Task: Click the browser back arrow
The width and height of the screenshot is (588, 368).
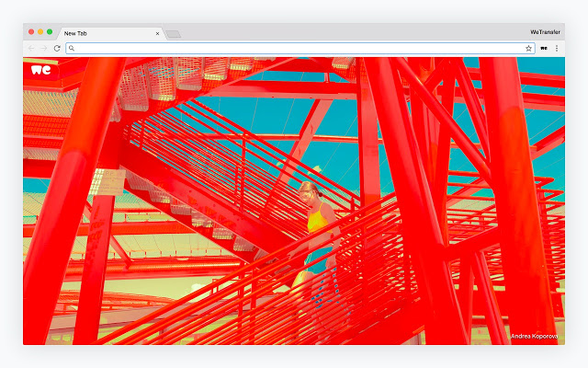Action: [31, 48]
